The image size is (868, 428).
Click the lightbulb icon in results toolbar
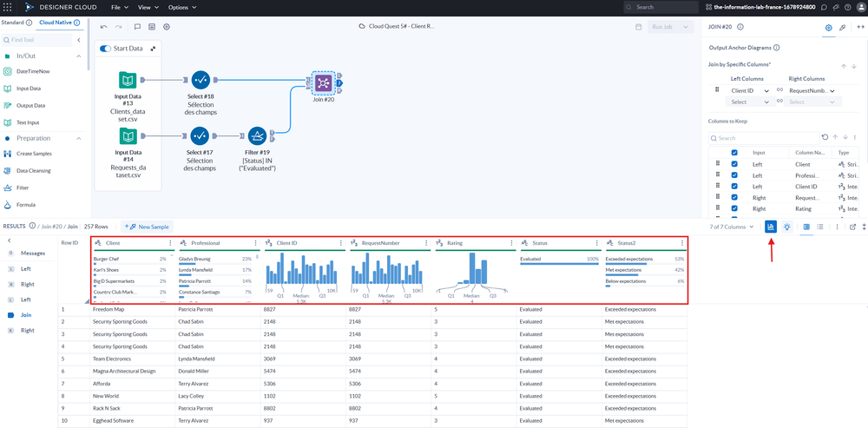[x=786, y=227]
